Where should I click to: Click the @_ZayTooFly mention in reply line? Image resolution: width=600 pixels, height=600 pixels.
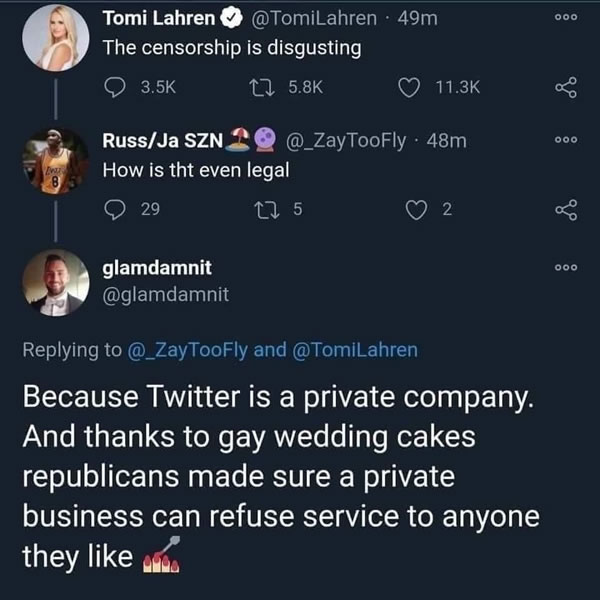tap(190, 350)
